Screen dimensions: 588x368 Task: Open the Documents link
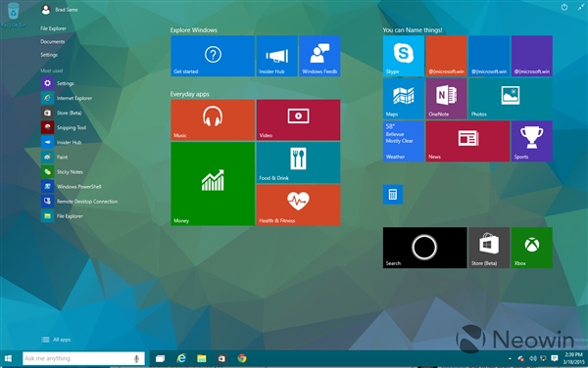pos(53,41)
